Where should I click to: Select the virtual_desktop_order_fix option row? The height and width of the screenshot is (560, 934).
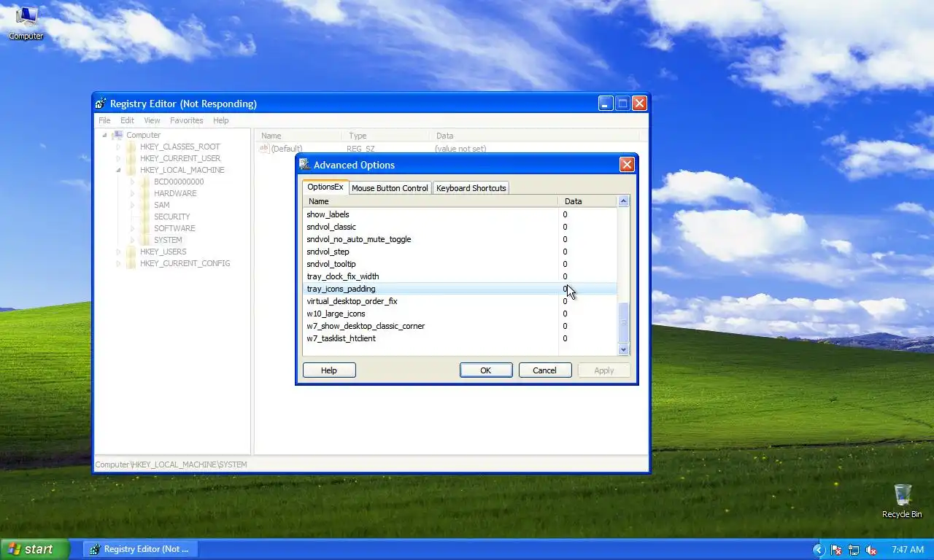(x=460, y=301)
